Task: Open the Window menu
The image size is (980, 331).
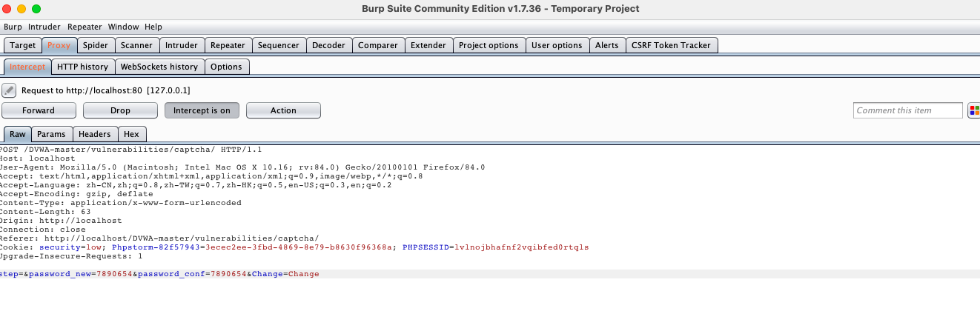Action: click(x=123, y=27)
